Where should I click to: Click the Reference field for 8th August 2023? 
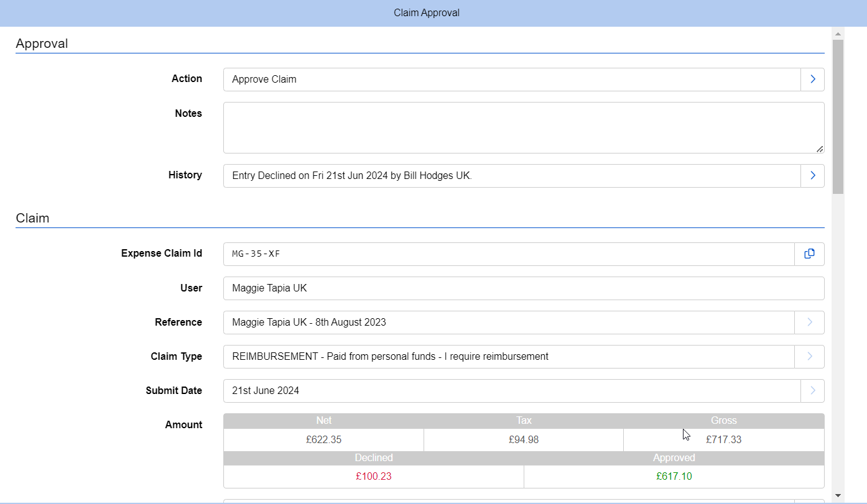pyautogui.click(x=509, y=322)
